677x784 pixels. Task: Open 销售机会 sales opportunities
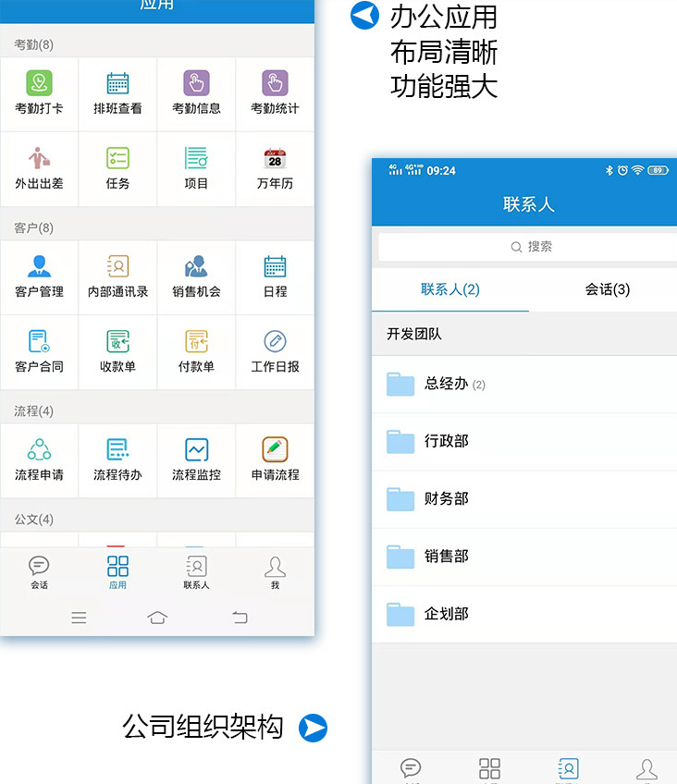[x=196, y=277]
